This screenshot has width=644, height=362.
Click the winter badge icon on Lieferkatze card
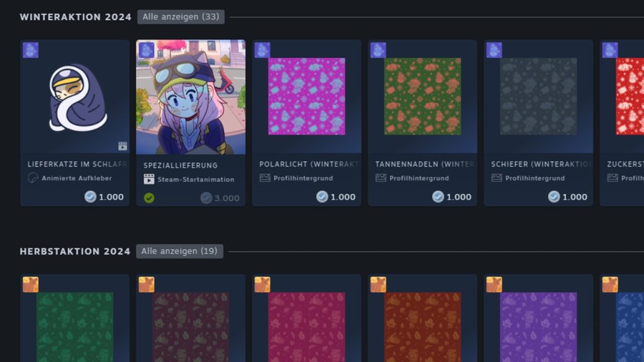(31, 50)
